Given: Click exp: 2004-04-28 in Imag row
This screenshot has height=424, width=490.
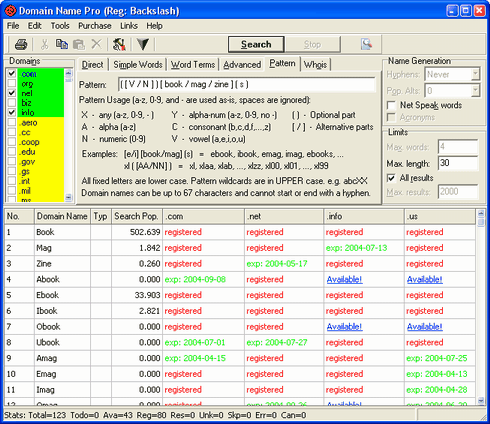Looking at the screenshot, I should coord(437,390).
